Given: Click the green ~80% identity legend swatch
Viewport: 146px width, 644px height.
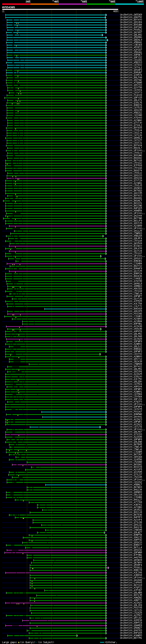Looking at the screenshot, I should point(101,4).
